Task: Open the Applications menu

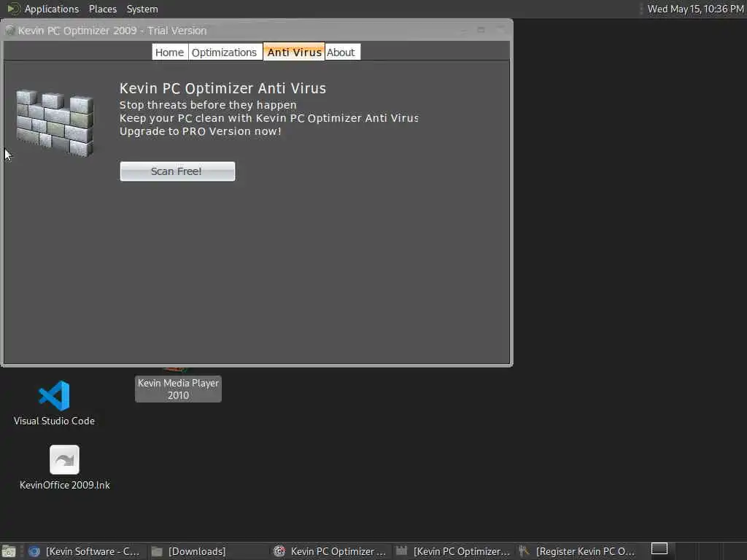Action: 52,9
